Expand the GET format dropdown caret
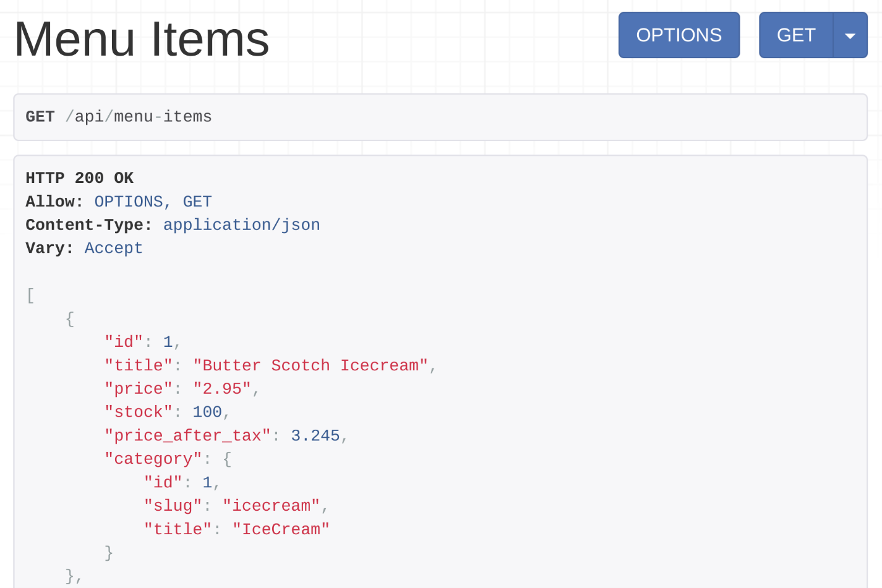Image resolution: width=882 pixels, height=588 pixels. point(850,35)
